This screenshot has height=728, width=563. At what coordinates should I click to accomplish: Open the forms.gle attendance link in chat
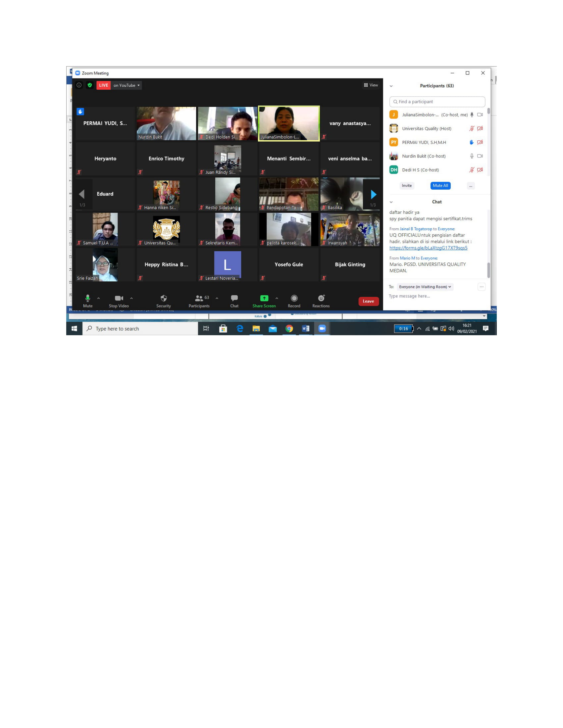[x=428, y=248]
